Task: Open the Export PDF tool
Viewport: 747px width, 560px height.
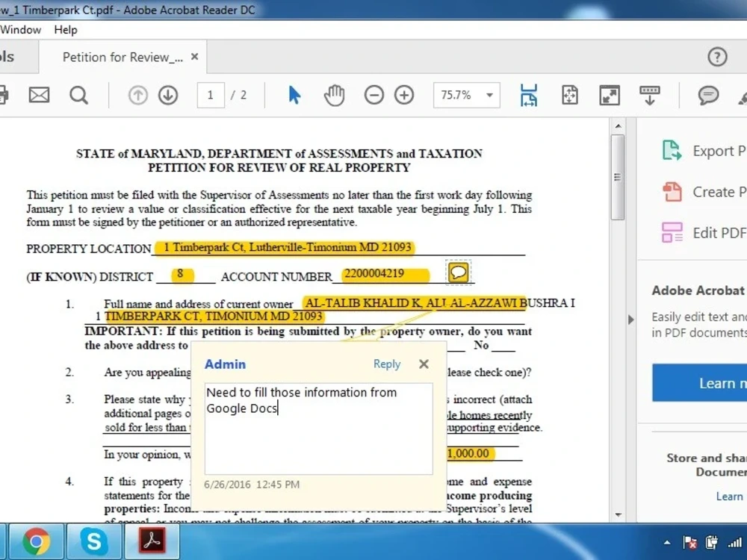Action: click(703, 151)
